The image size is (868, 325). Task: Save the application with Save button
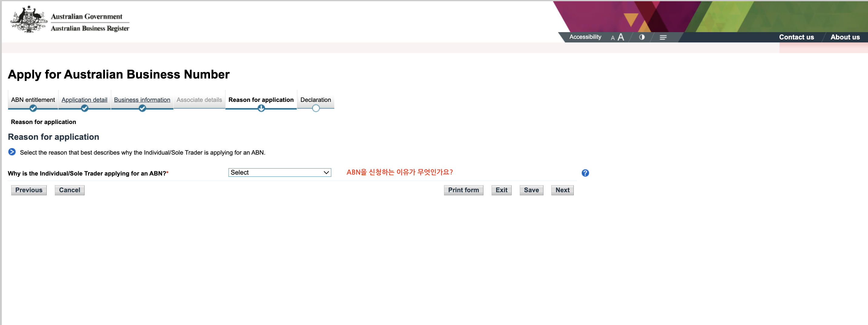[x=531, y=190]
